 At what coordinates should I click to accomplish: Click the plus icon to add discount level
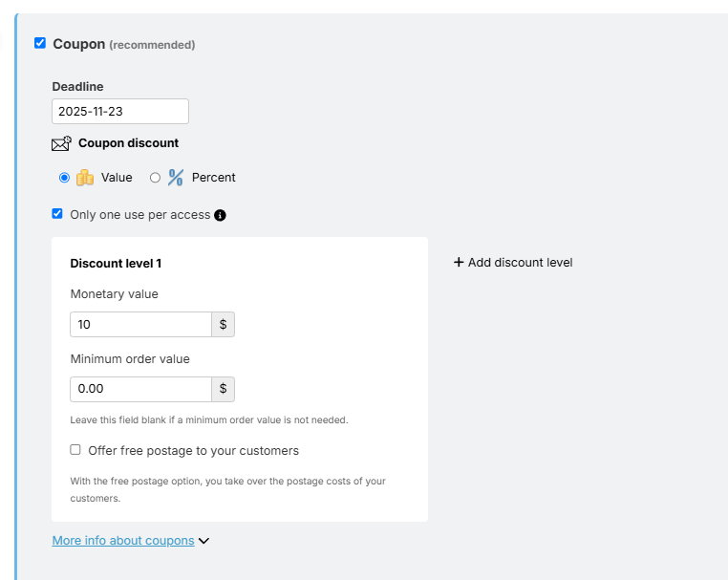tap(459, 262)
